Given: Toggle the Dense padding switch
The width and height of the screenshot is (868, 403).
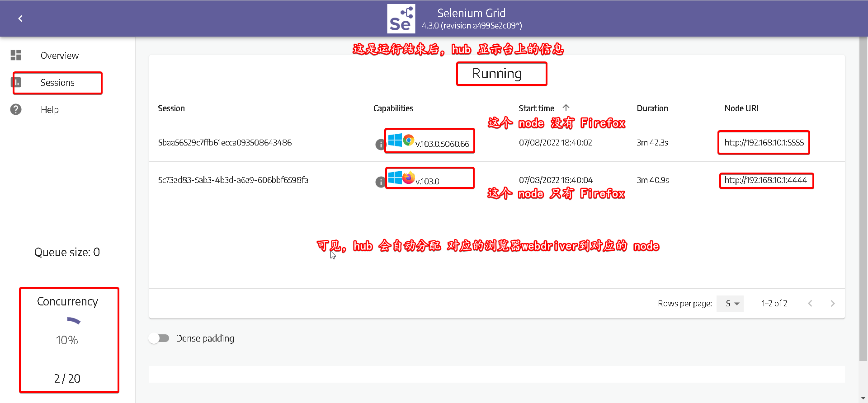Looking at the screenshot, I should [159, 338].
